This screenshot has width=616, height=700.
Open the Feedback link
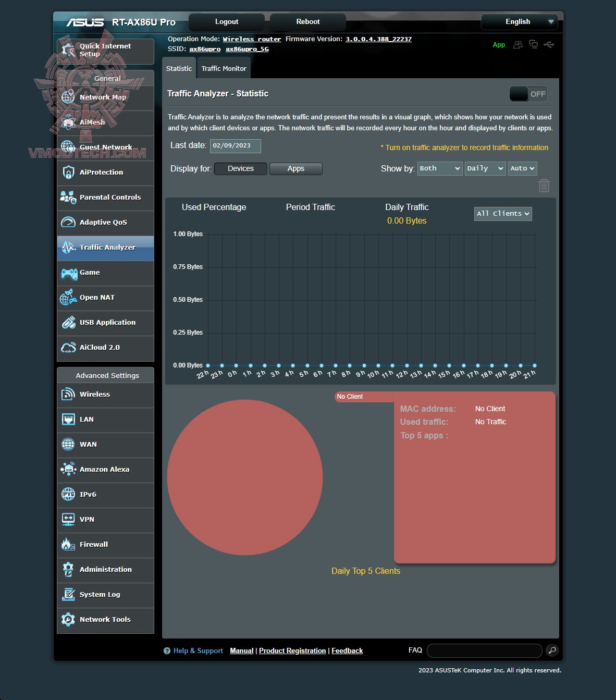347,650
